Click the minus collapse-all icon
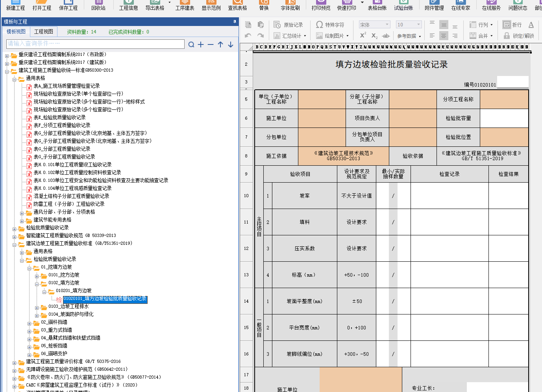The height and width of the screenshot is (392, 542). (211, 44)
